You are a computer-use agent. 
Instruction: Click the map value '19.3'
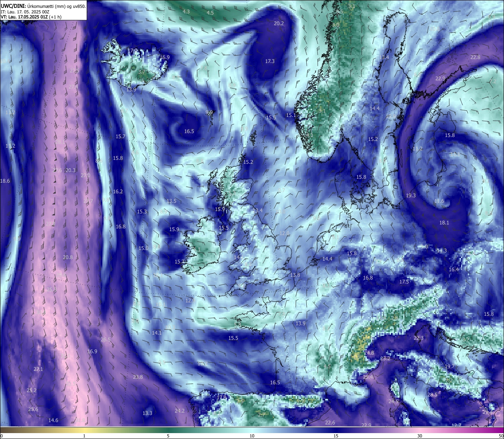411,195
